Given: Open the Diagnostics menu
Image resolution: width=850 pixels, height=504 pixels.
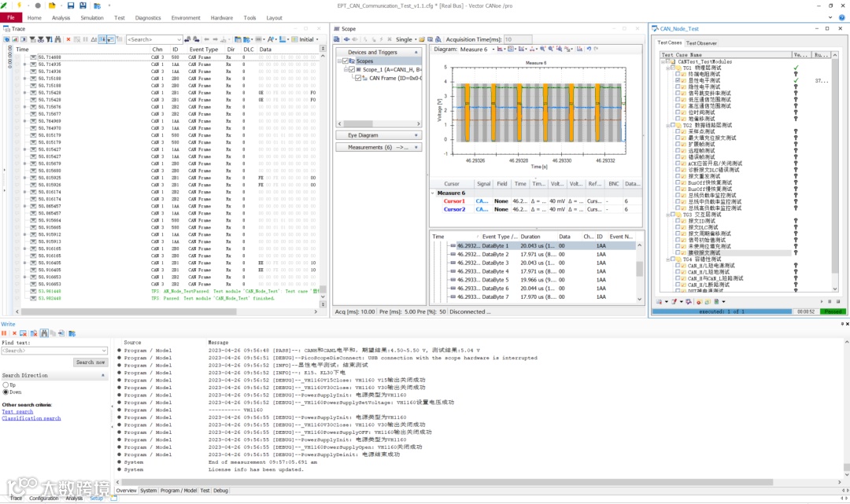Looking at the screenshot, I should tap(148, 17).
